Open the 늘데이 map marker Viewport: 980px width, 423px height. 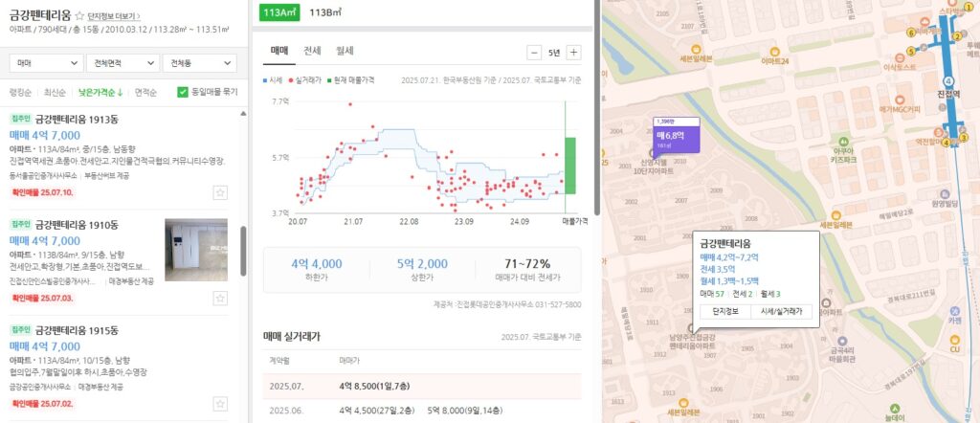[x=895, y=408]
